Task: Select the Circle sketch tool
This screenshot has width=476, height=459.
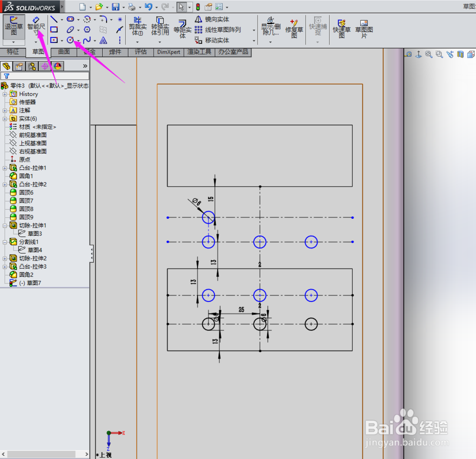Action: [70, 40]
